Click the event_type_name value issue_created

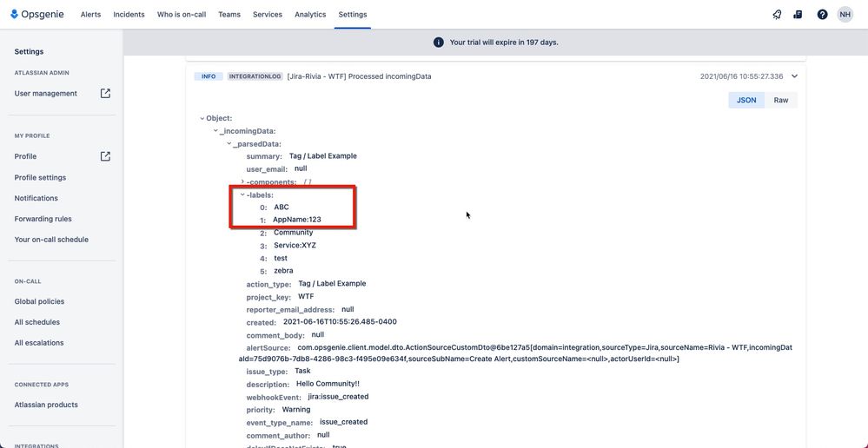[344, 422]
